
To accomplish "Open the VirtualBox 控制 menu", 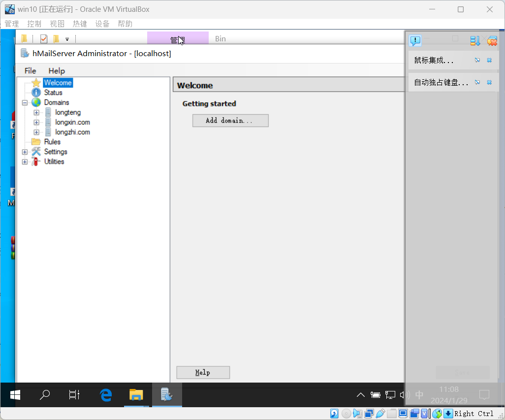I will click(34, 24).
